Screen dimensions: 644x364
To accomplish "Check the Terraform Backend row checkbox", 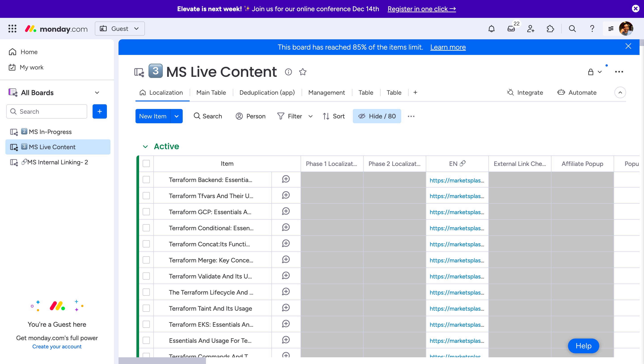I will tap(146, 180).
